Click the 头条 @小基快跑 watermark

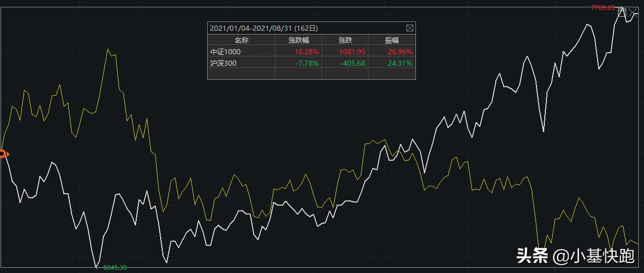click(x=576, y=256)
